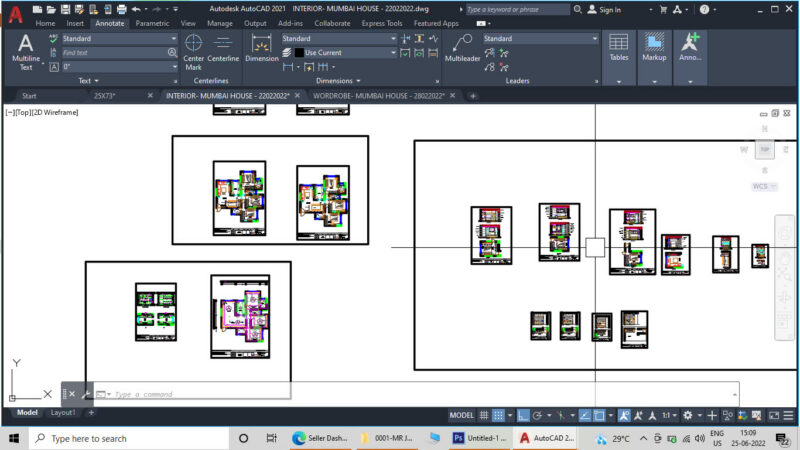Open the Annotation Scaling panel

[690, 57]
